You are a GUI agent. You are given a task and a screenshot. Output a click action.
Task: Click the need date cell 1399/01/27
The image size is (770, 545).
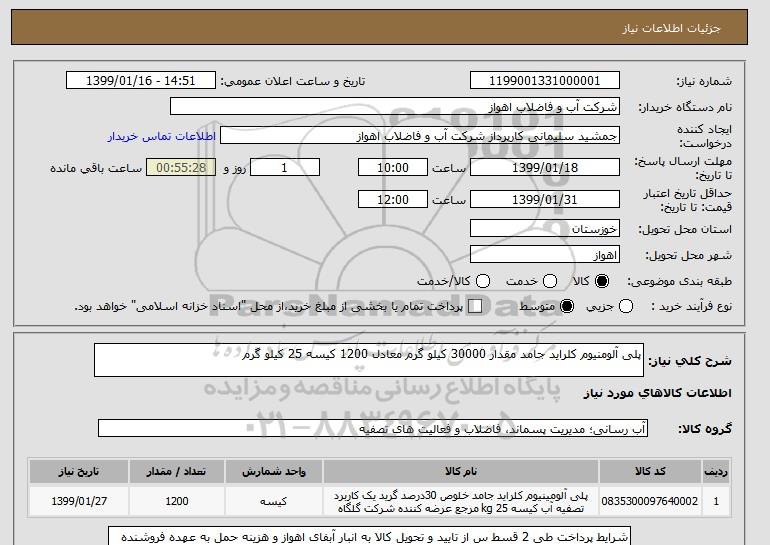pos(79,501)
